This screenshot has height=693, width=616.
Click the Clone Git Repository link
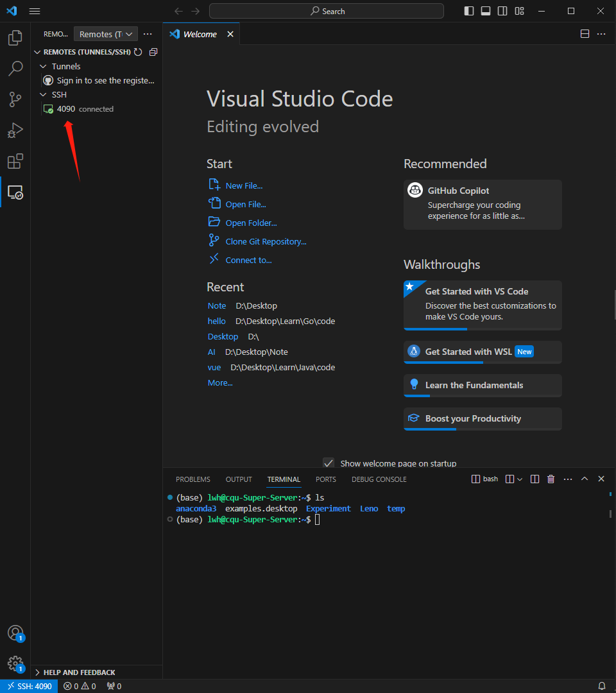click(x=266, y=241)
